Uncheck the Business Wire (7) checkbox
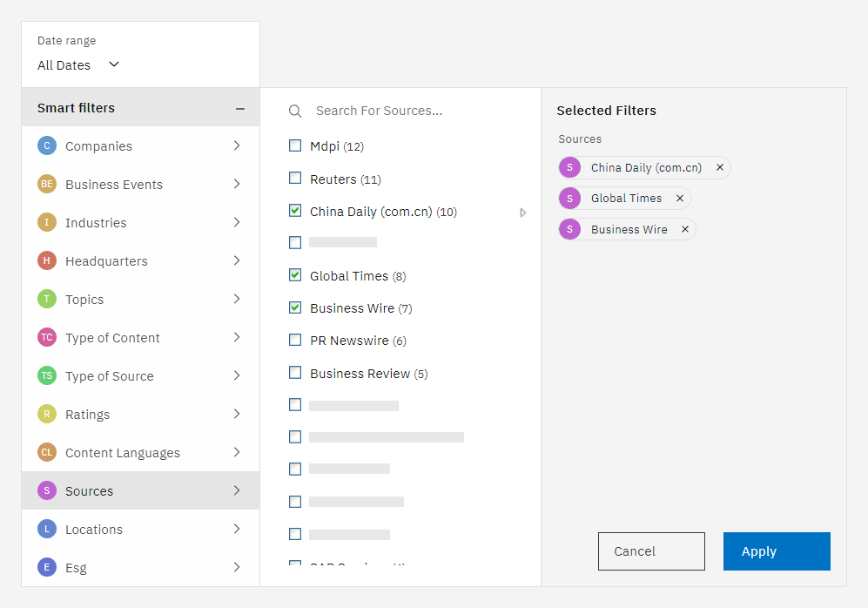The image size is (868, 608). pyautogui.click(x=295, y=307)
